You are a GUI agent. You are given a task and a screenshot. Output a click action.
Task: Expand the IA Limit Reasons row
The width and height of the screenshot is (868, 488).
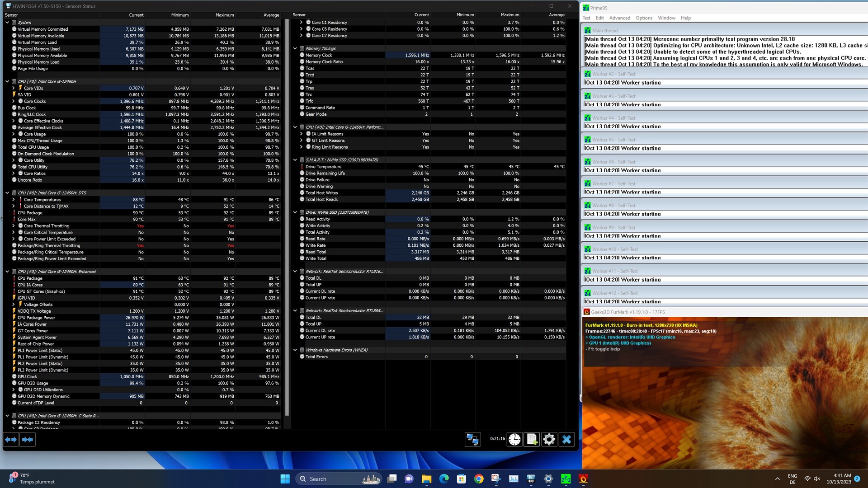tap(302, 134)
